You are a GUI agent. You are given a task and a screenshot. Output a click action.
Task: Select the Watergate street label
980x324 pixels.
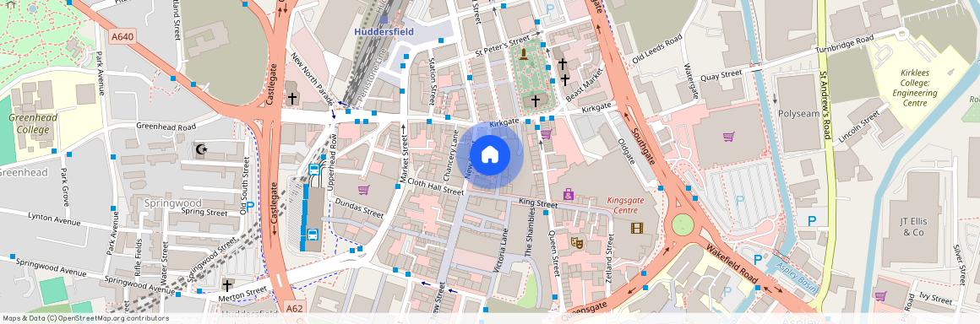point(690,81)
